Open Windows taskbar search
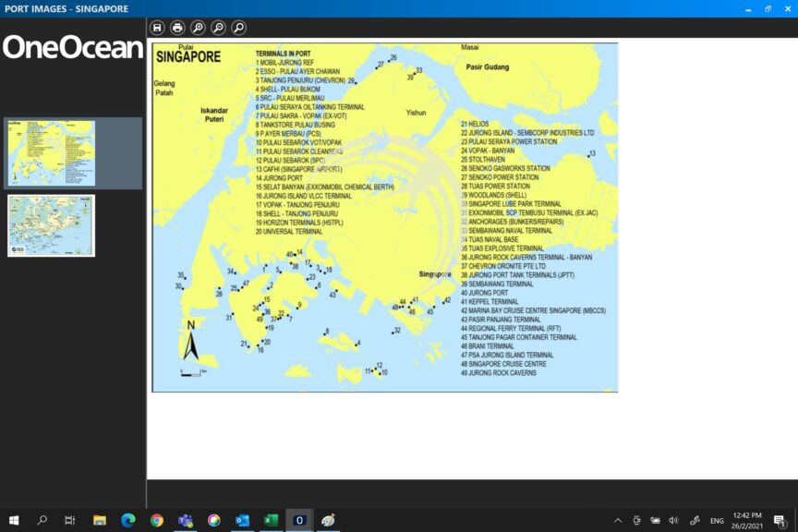 (x=42, y=520)
